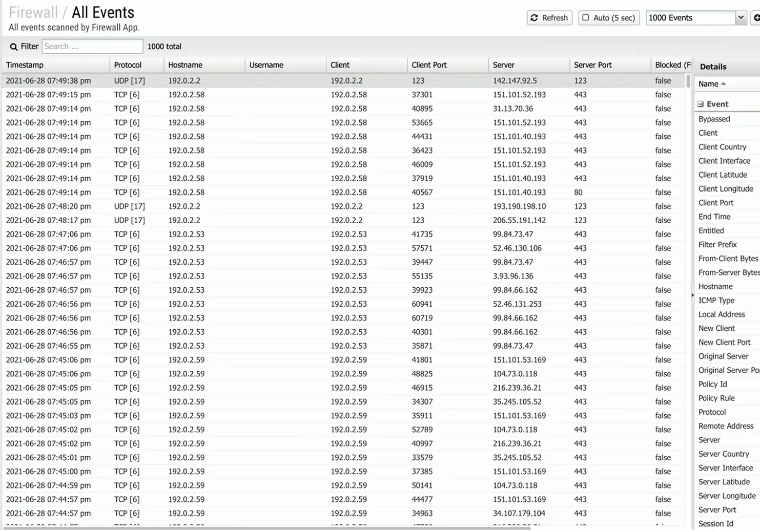
Task: Select the 07:48:20 pm UDP event row
Action: coord(48,206)
